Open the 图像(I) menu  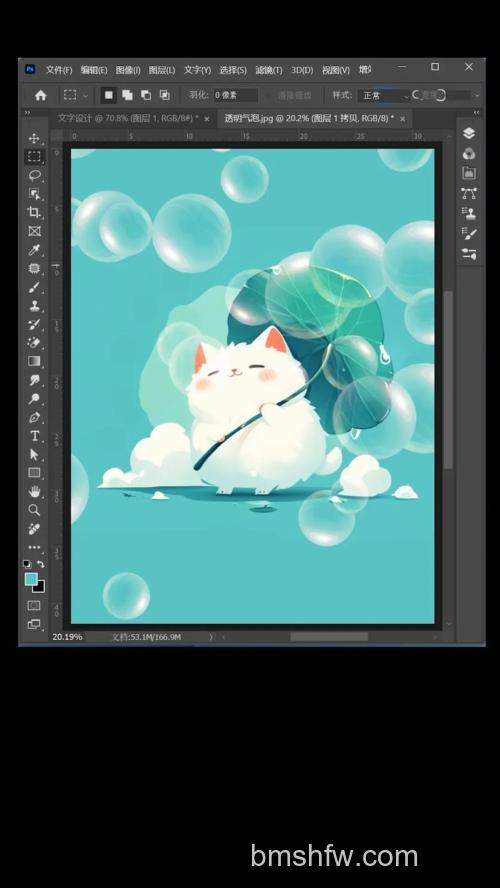(128, 70)
